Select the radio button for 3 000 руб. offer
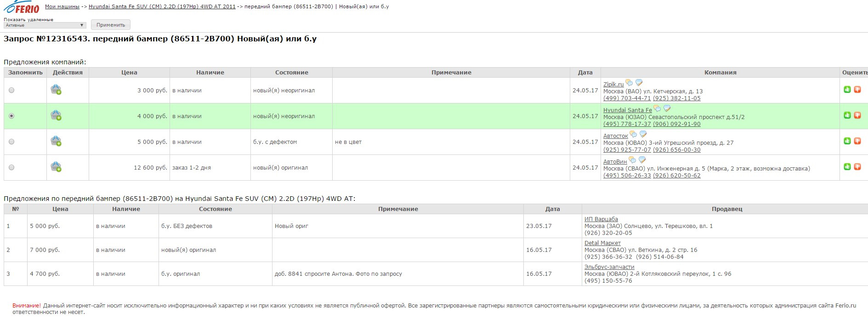This screenshot has height=325, width=868. pyautogui.click(x=11, y=91)
